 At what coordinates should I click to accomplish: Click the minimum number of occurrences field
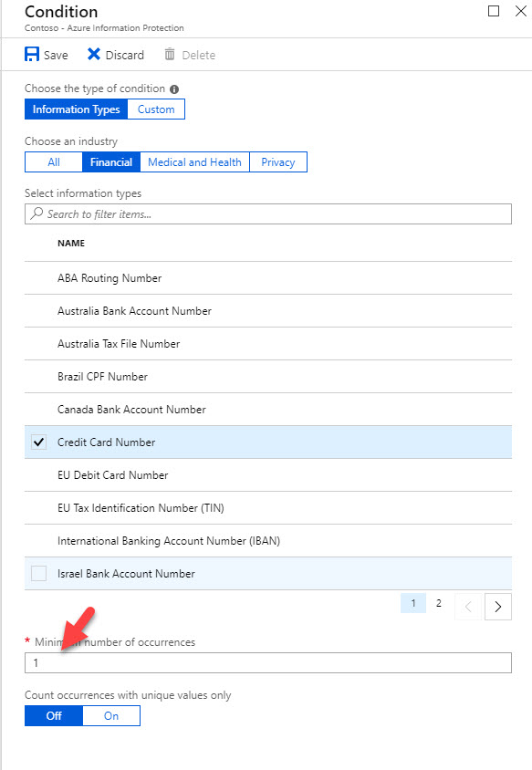click(266, 662)
